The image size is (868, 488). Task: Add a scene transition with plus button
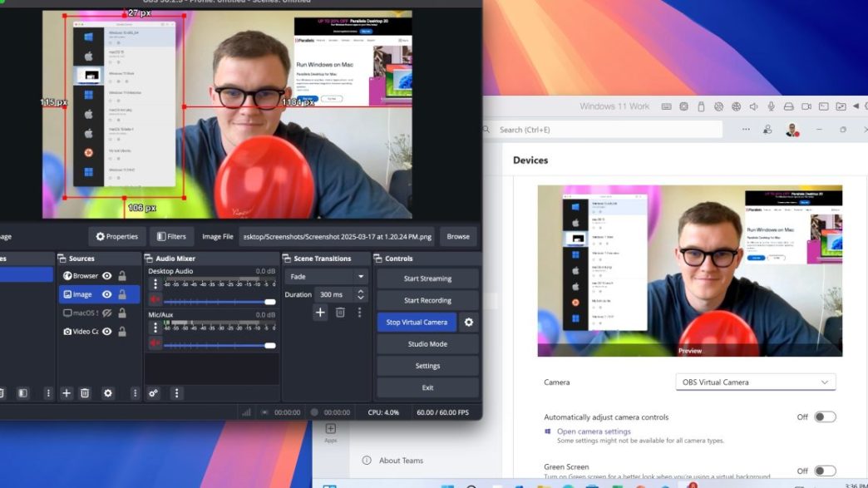(x=320, y=313)
